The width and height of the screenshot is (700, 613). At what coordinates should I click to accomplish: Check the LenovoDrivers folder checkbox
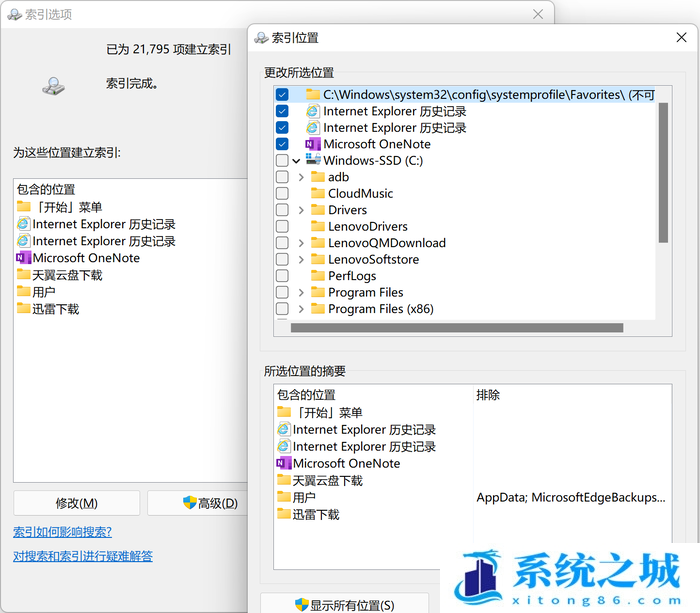tap(282, 226)
